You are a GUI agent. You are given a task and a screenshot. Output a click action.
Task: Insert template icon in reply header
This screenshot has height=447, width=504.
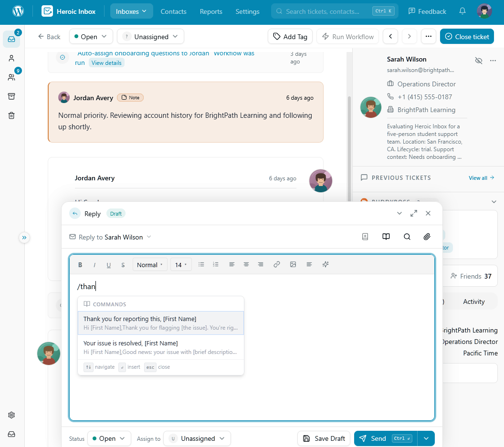point(365,237)
